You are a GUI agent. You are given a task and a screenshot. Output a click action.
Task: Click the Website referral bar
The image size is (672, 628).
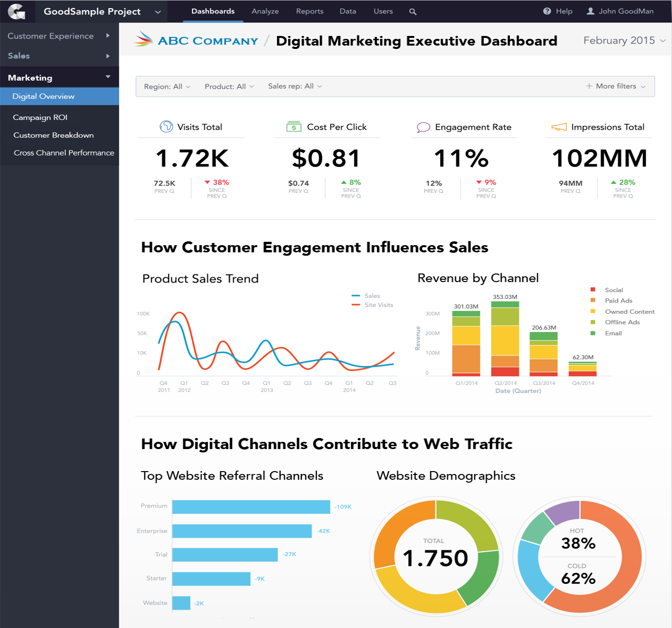[x=181, y=603]
